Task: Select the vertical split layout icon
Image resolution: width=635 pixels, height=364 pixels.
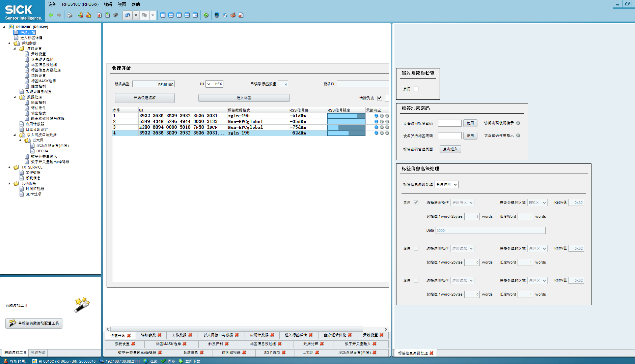Action: (x=179, y=15)
